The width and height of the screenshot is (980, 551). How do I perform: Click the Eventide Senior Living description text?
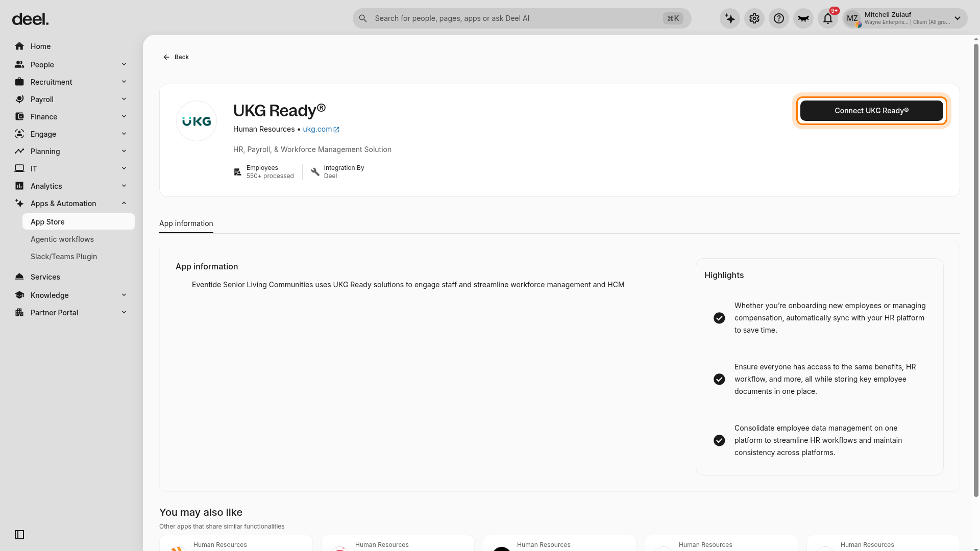pos(408,285)
